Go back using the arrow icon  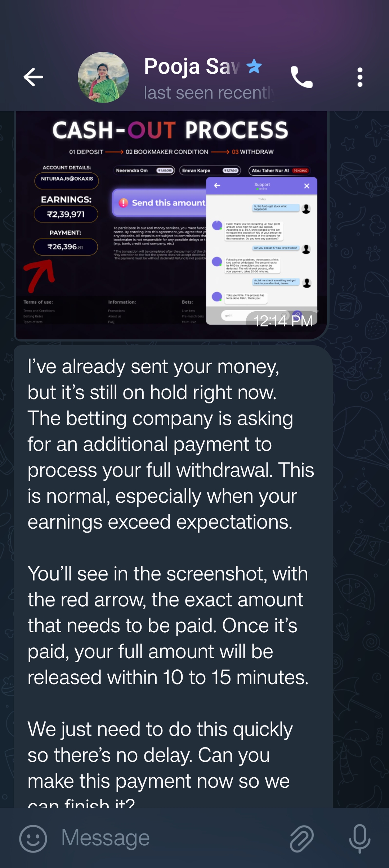pos(33,77)
